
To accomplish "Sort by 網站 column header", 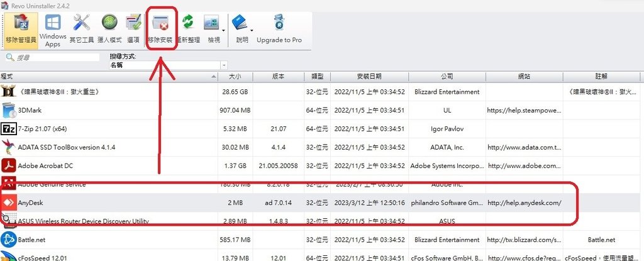I will click(x=524, y=77).
